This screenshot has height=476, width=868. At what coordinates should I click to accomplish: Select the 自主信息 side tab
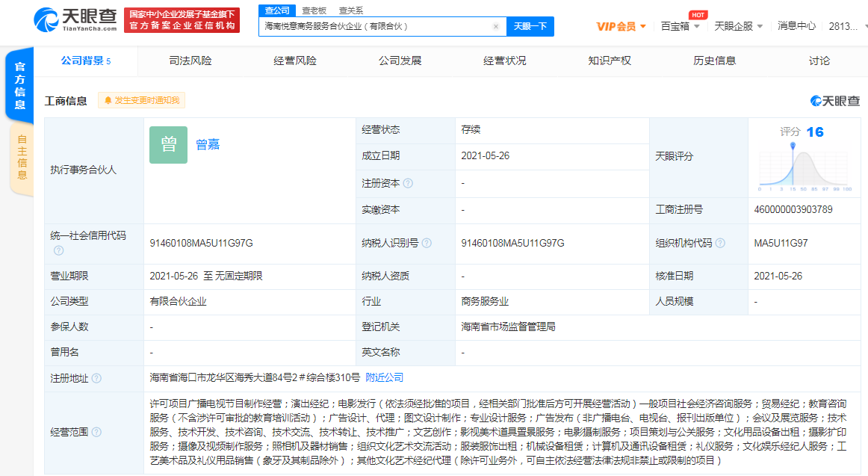(x=22, y=157)
